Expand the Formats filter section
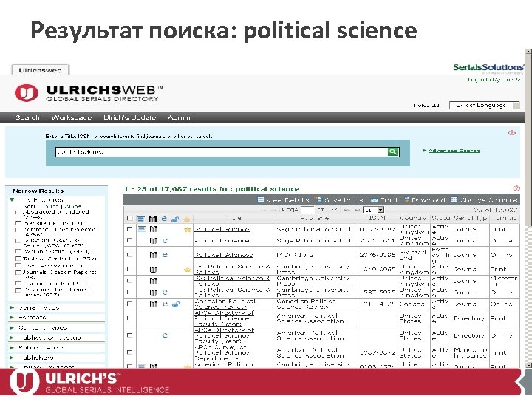532x399 pixels. tap(13, 318)
